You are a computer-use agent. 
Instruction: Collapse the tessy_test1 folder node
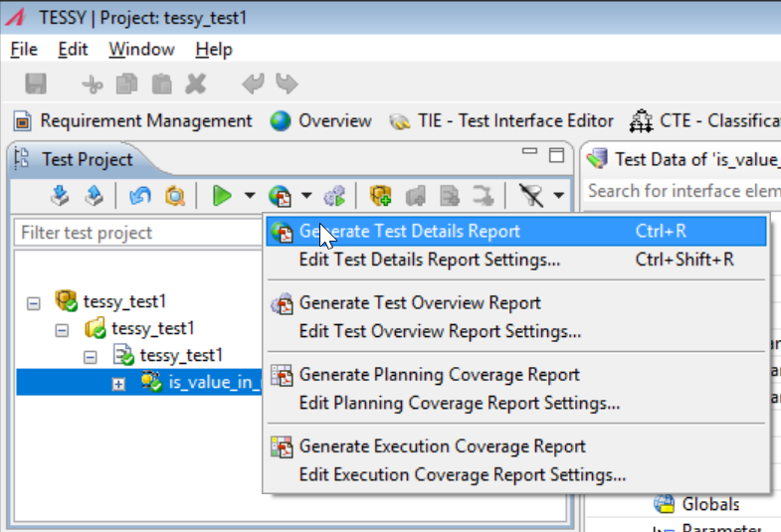[62, 330]
